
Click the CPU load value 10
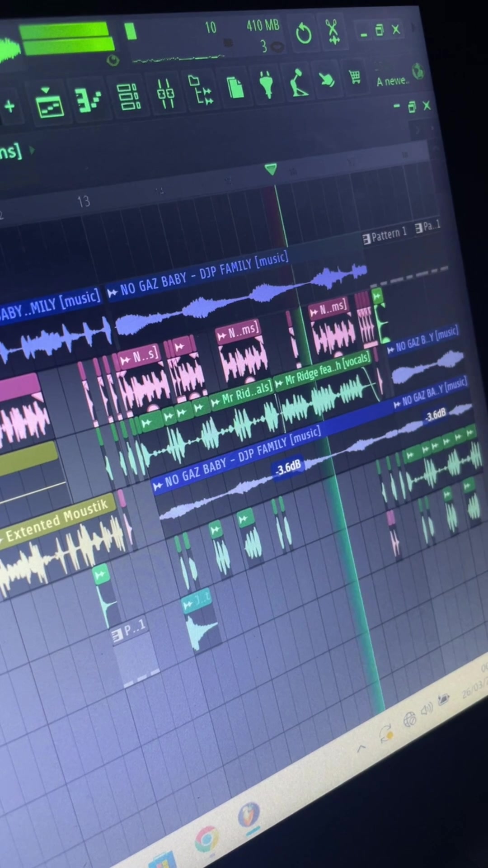[211, 28]
